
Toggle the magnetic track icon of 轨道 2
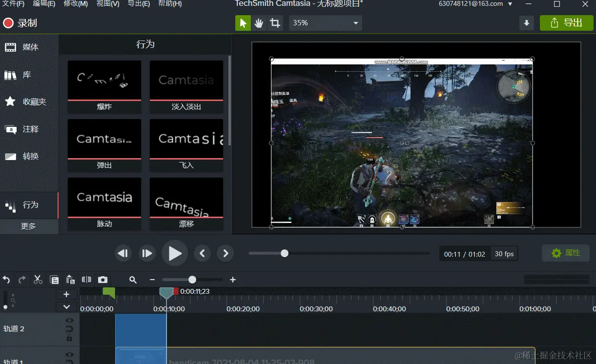[70, 329]
